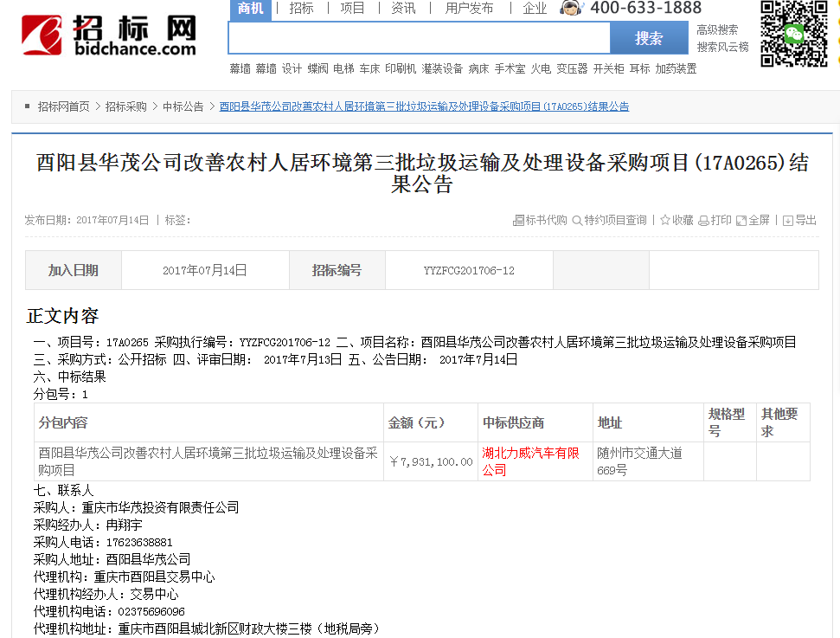Click the 打印 printer icon
Image resolution: width=840 pixels, height=638 pixels.
pyautogui.click(x=703, y=221)
